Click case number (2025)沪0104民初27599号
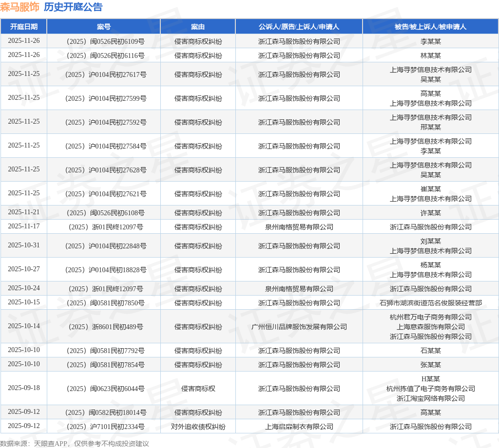The image size is (499, 448). 104,98
